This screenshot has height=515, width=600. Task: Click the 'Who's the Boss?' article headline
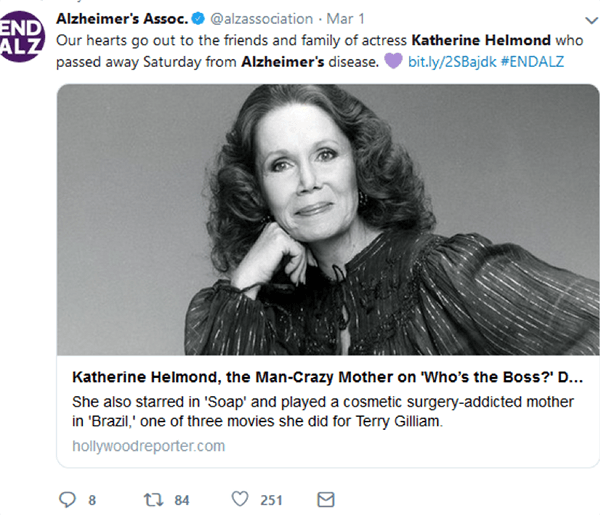pyautogui.click(x=327, y=379)
